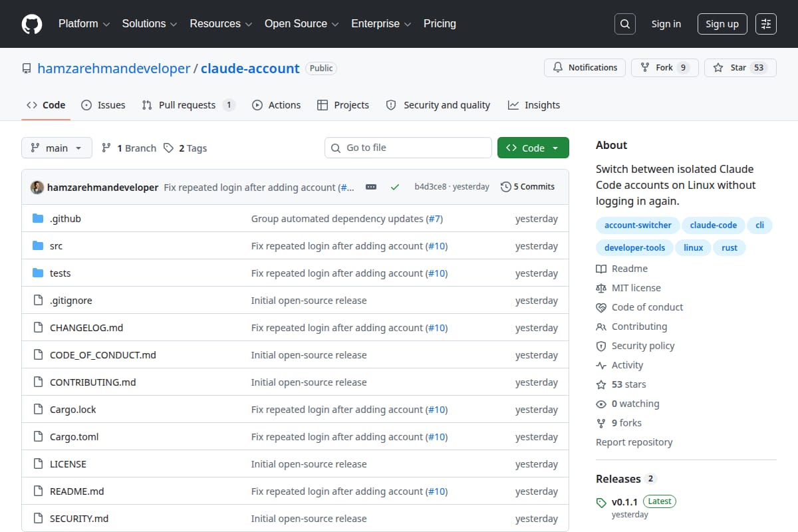798x532 pixels.
Task: Switch to the Code tab
Action: tap(46, 105)
